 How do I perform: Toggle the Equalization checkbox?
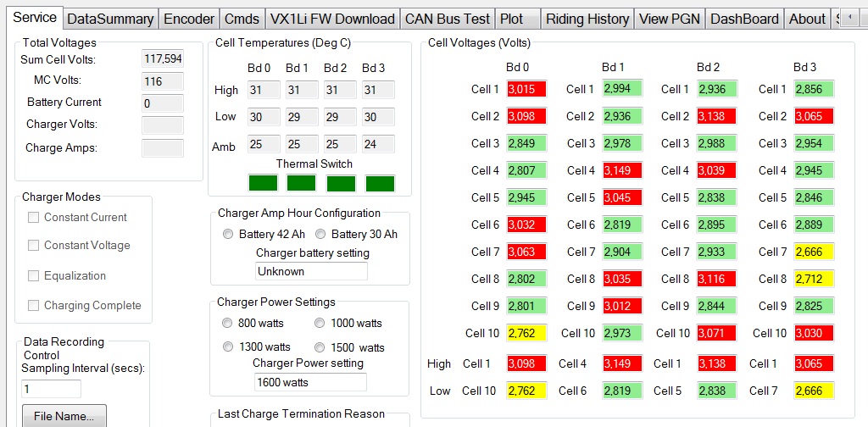(x=34, y=276)
